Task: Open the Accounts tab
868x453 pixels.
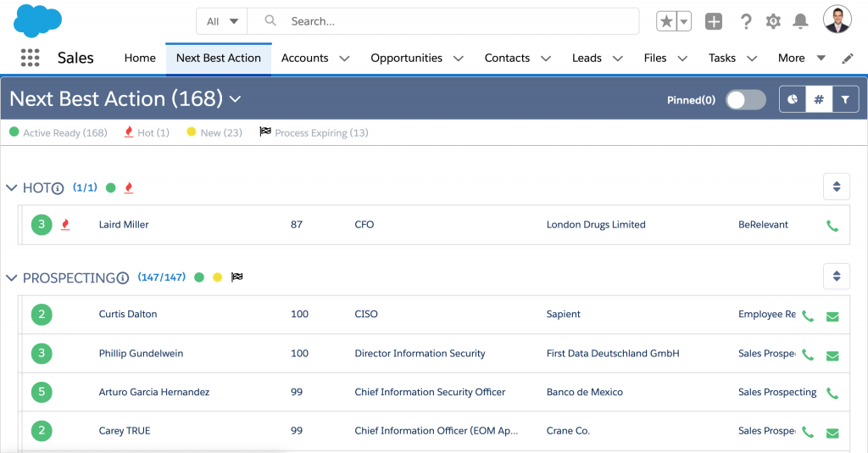Action: point(304,59)
